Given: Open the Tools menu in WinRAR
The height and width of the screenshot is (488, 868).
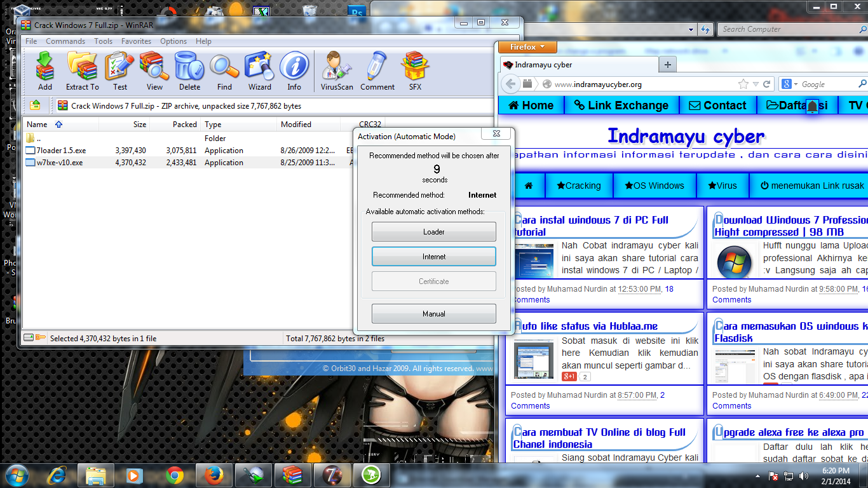Looking at the screenshot, I should pos(103,41).
